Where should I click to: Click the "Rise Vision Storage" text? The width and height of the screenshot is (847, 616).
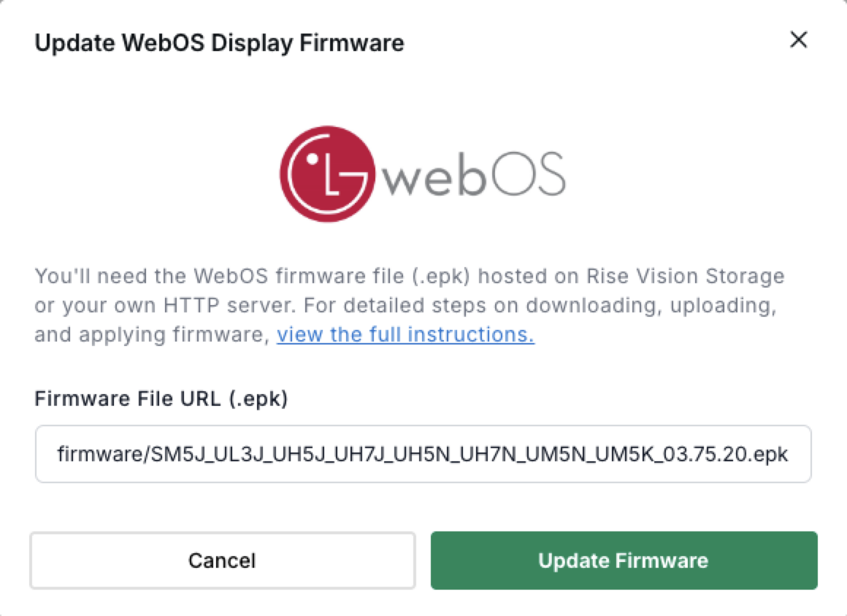(x=685, y=277)
